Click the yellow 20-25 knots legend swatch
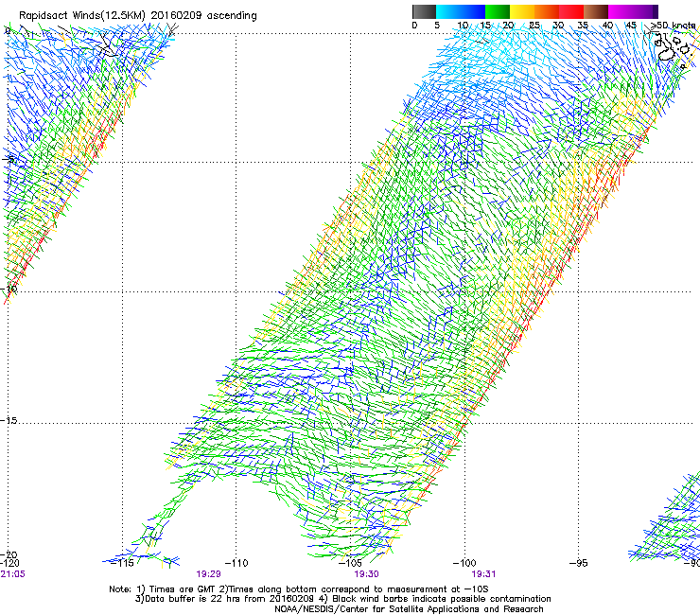Image resolution: width=700 pixels, height=615 pixels. tap(522, 11)
